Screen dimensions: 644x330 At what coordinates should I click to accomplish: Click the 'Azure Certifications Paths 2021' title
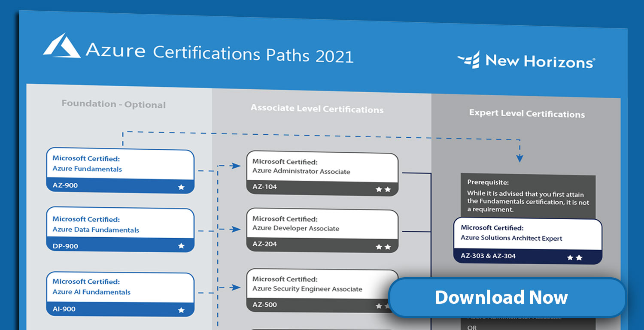click(219, 52)
